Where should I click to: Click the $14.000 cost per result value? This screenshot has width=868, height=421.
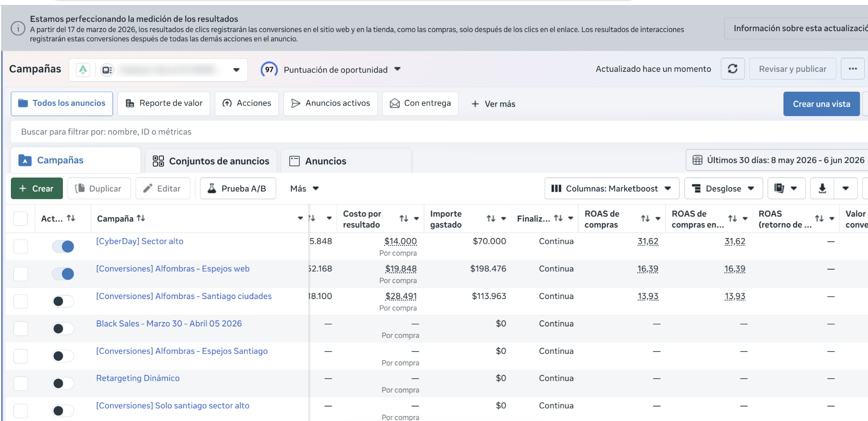pos(401,241)
